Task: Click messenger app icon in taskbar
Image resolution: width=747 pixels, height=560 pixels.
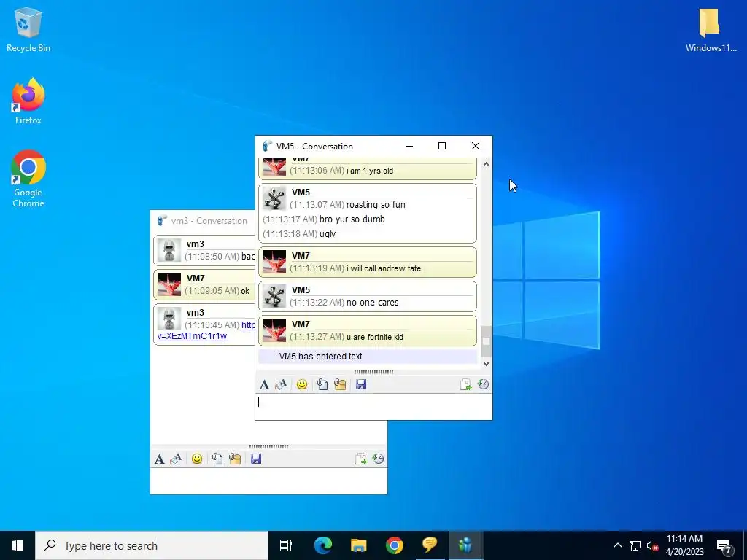Action: pos(465,545)
